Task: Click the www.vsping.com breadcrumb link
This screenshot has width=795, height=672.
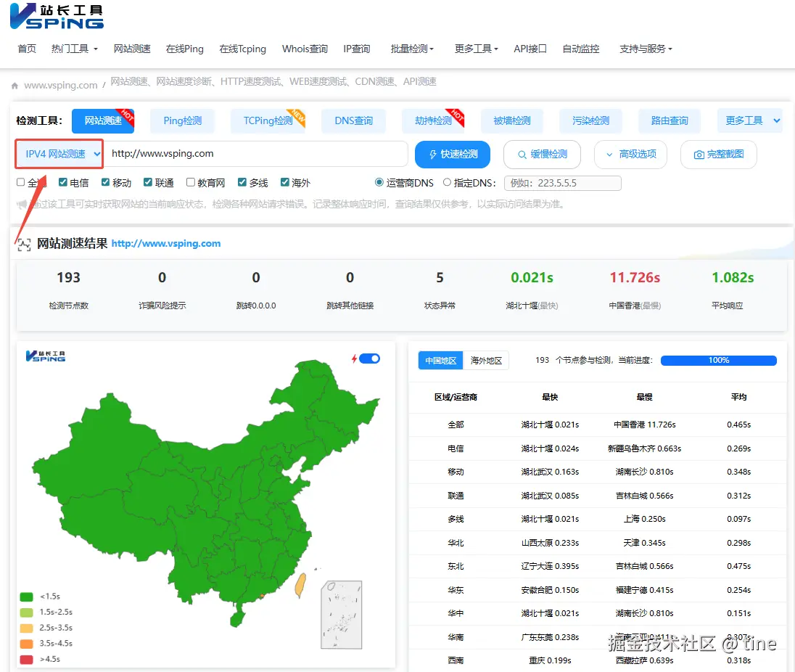Action: pos(61,85)
